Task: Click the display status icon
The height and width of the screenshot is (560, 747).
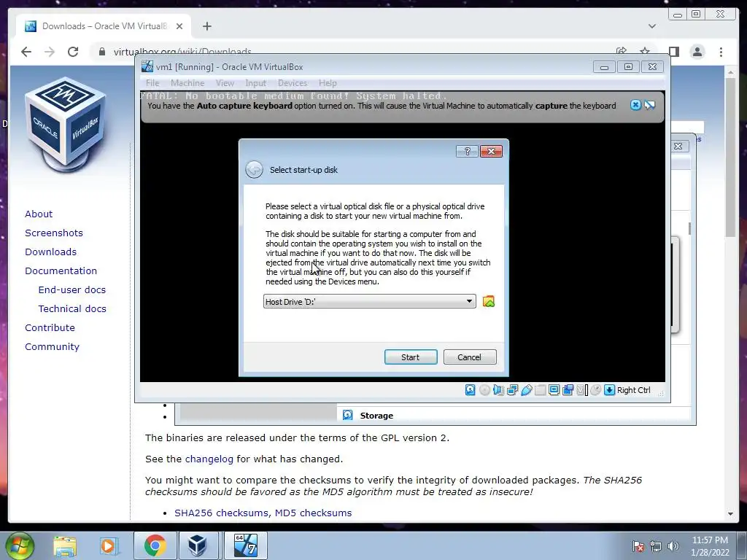Action: click(x=554, y=390)
